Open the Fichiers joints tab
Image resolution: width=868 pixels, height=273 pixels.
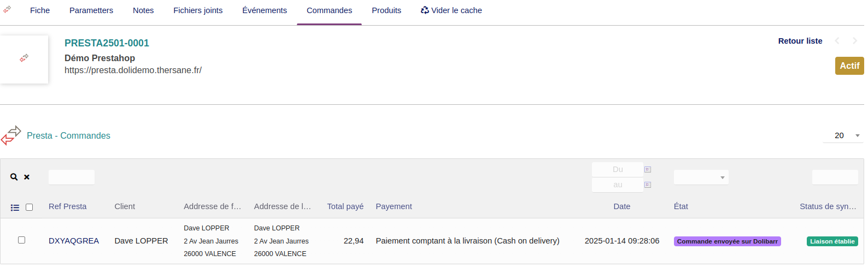(198, 10)
